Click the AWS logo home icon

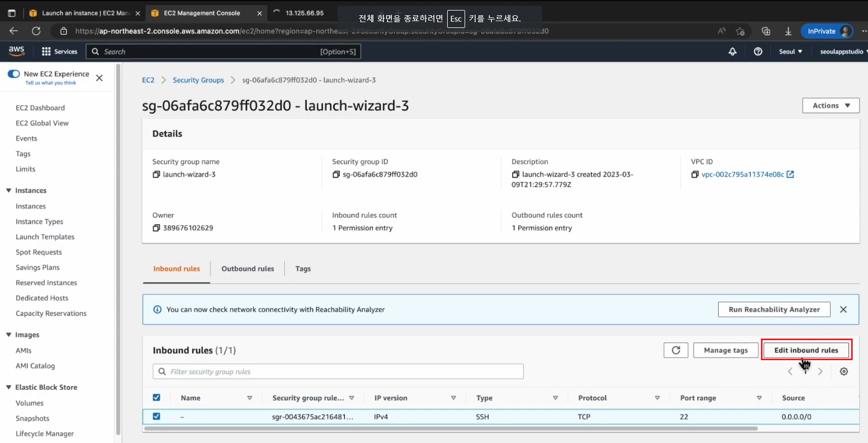coord(16,51)
